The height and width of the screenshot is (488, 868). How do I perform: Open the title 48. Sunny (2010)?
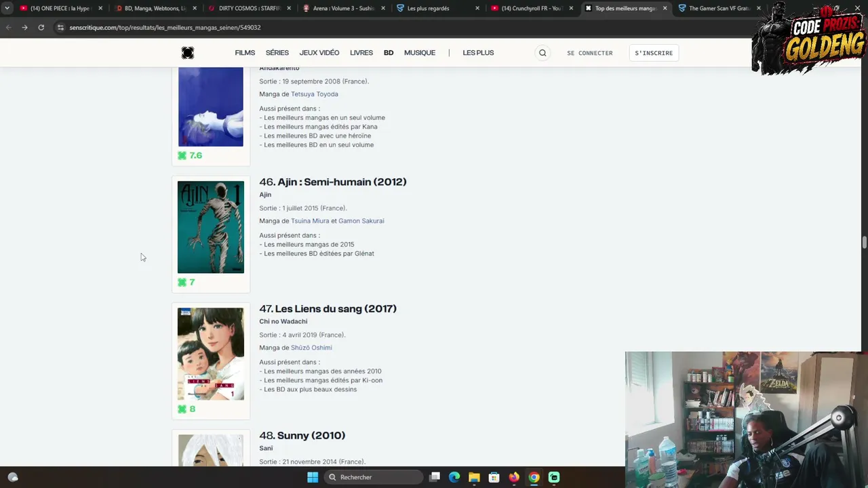click(x=302, y=435)
